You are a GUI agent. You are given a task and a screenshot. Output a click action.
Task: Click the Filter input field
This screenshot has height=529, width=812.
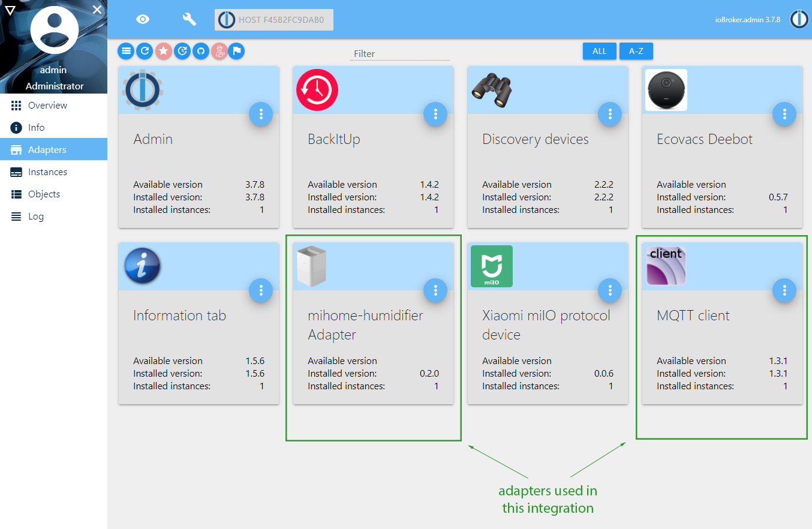400,53
